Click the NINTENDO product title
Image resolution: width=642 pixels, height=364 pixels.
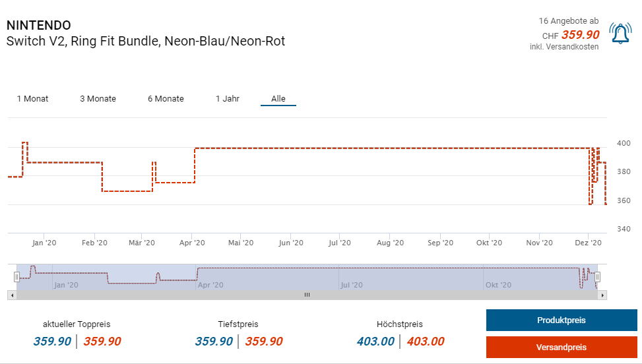coord(38,25)
